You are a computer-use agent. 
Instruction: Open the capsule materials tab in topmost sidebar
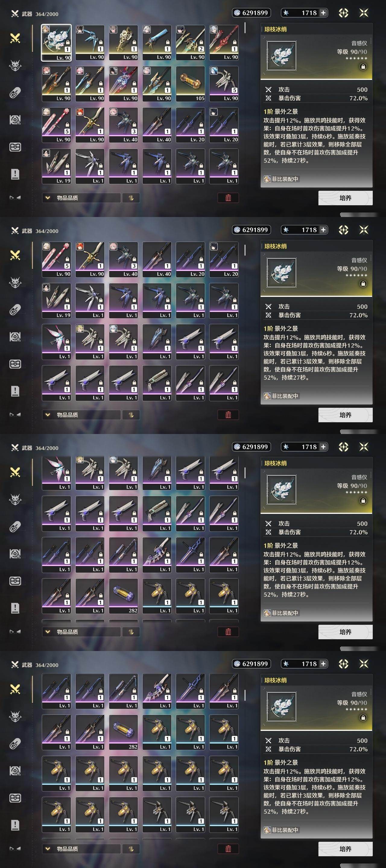pyautogui.click(x=15, y=93)
